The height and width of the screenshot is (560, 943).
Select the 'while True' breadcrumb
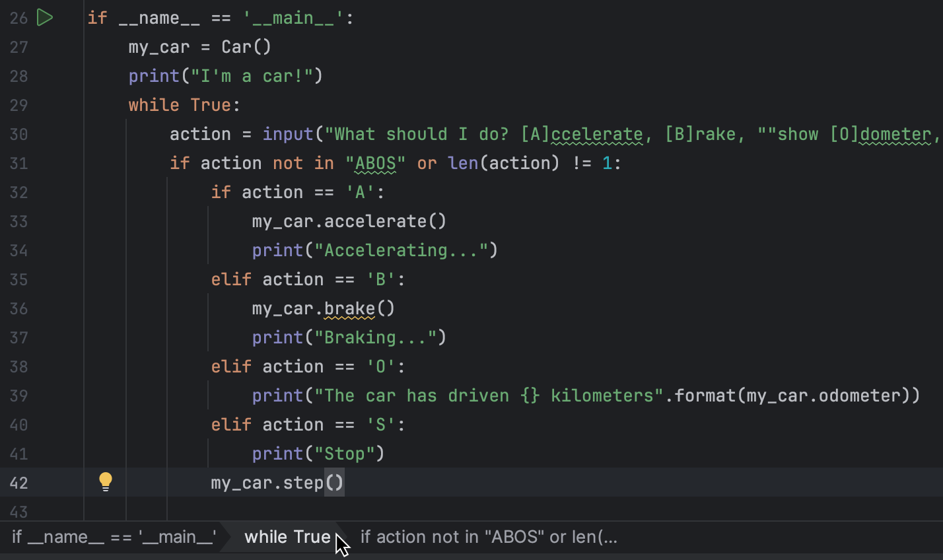(287, 537)
